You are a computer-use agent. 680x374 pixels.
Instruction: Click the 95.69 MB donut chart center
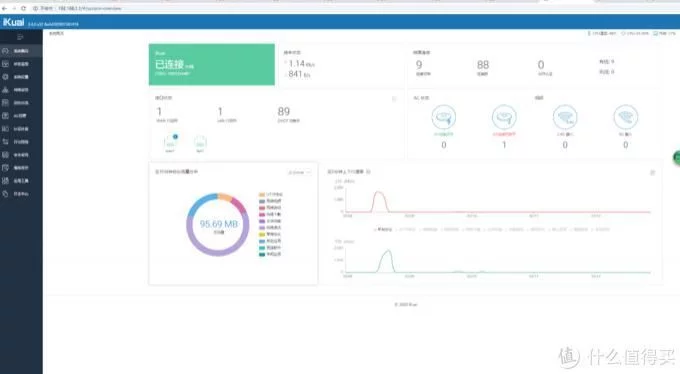[219, 224]
